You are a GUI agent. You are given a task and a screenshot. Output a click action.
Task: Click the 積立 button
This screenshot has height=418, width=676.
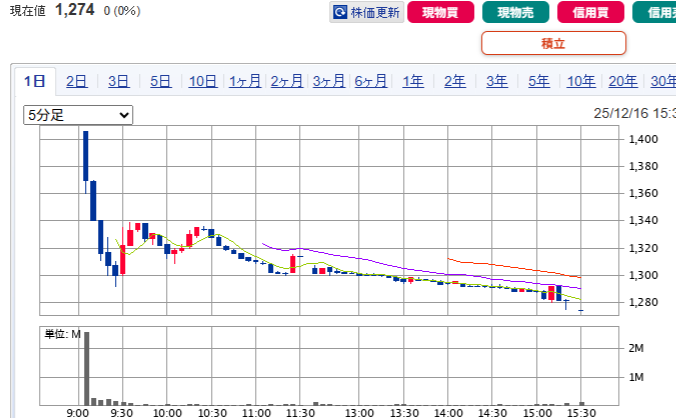click(553, 43)
